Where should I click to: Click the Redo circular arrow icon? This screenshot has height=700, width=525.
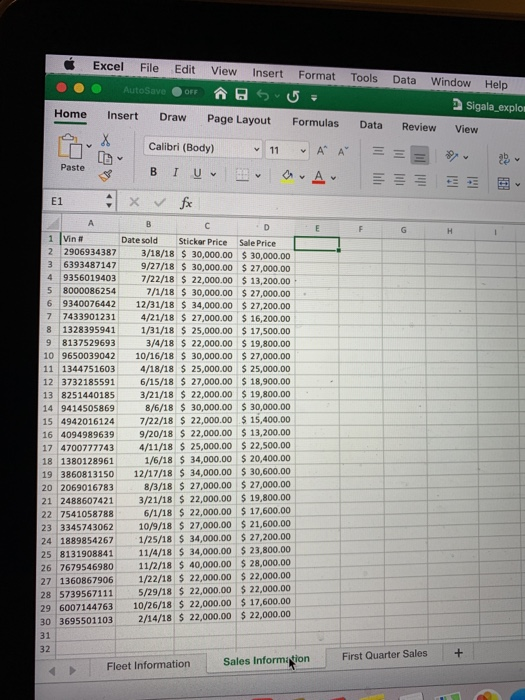(x=293, y=96)
